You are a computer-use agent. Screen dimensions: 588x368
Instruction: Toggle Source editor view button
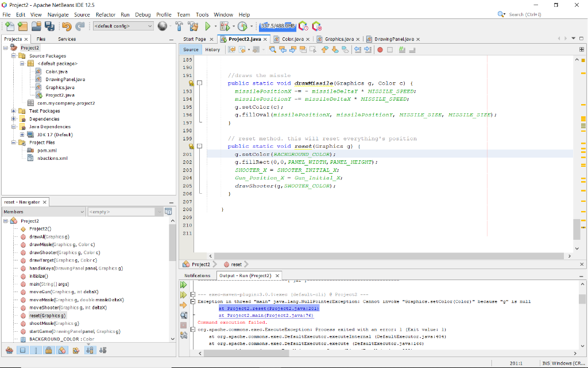[191, 50]
